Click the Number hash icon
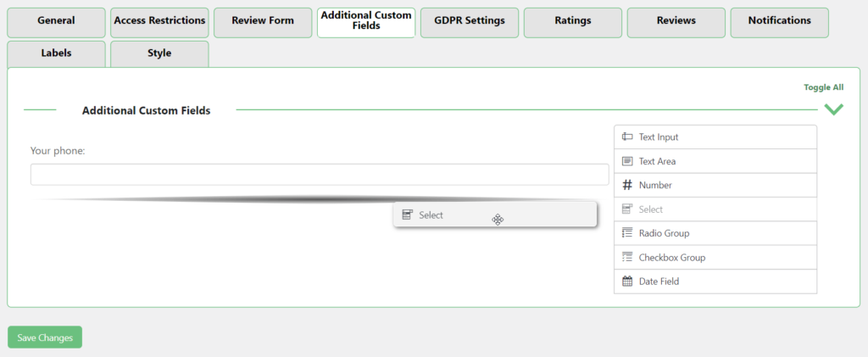Screen dimensions: 868x357 coord(627,185)
